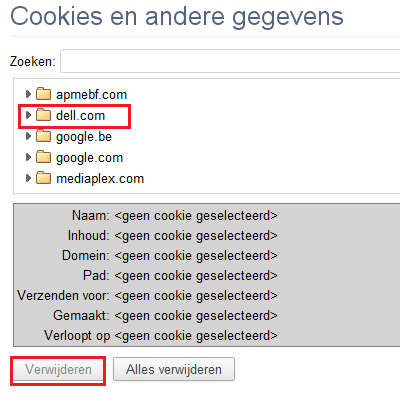Click the Naam cookie detail value
Image resolution: width=400 pixels, height=414 pixels.
(x=196, y=216)
